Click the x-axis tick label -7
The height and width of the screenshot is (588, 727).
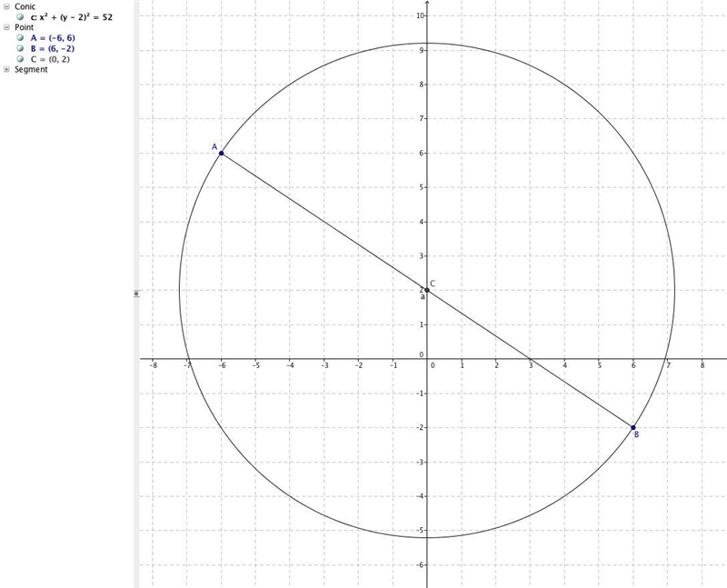187,365
